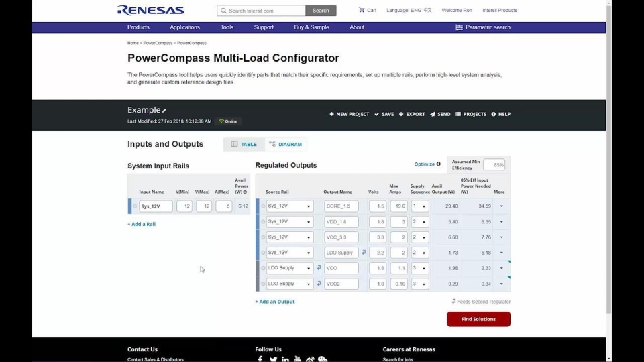
Task: Select the LDO Supply output row radio button
Action: click(x=263, y=253)
